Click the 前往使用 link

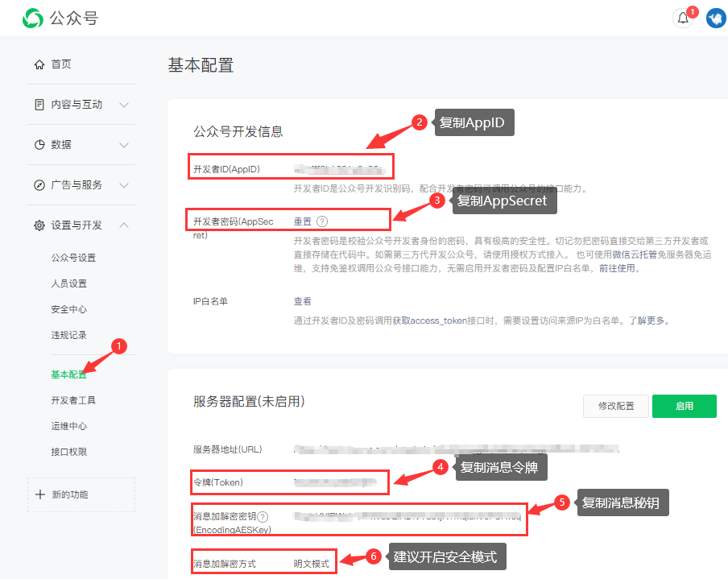617,268
